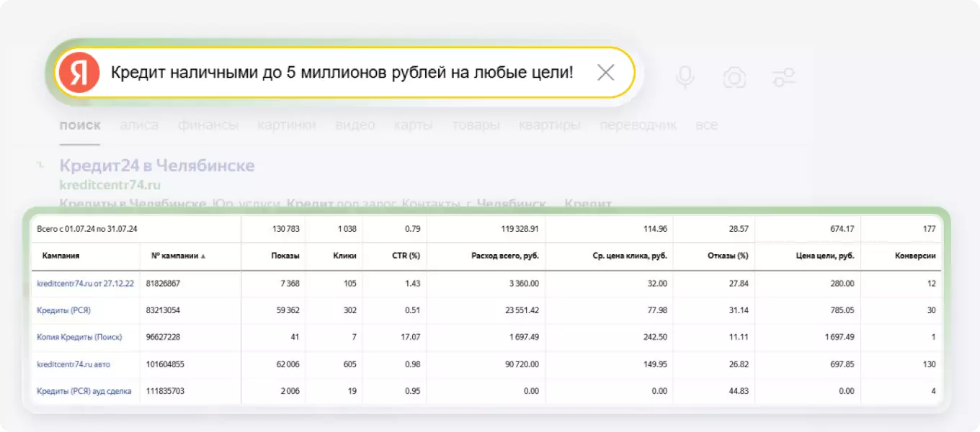
Task: Select bounce rate value 44.83
Action: (738, 391)
